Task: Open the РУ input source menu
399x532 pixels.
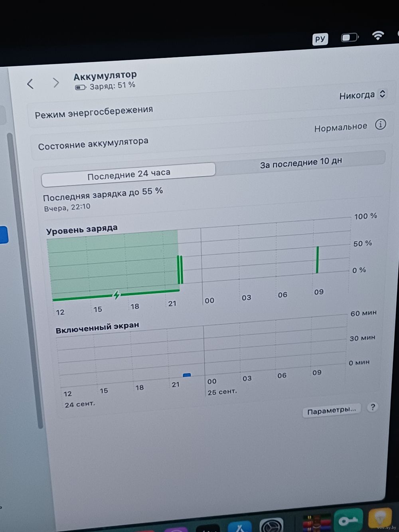Action: pyautogui.click(x=320, y=39)
